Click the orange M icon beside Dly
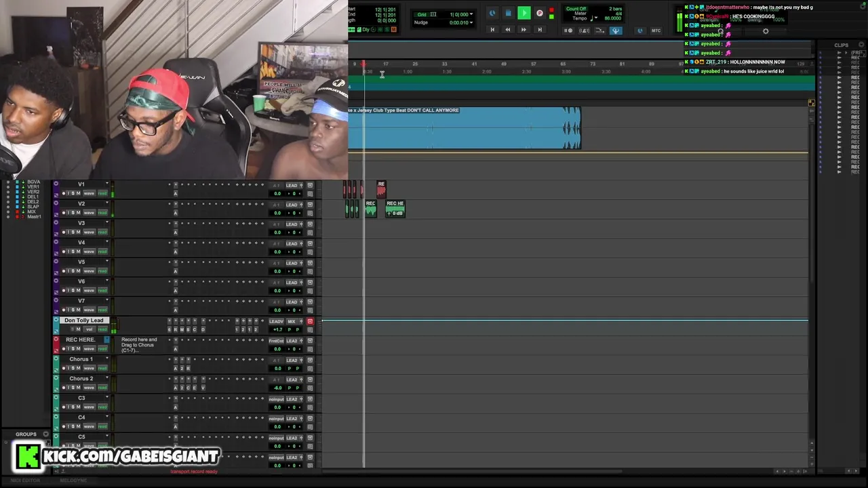Image resolution: width=868 pixels, height=488 pixels. pyautogui.click(x=393, y=29)
